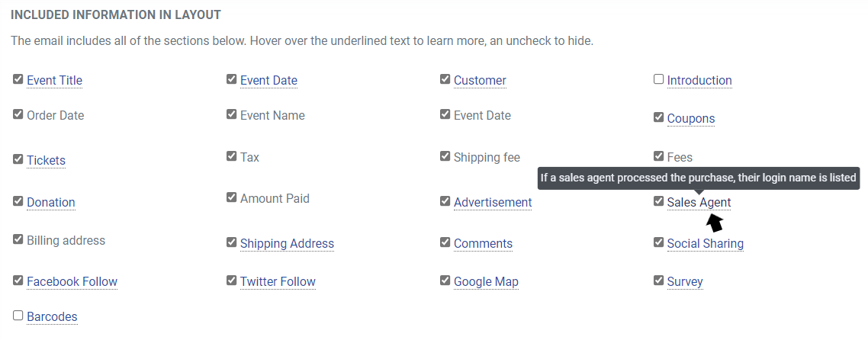Uncheck the Order Date checkbox
Image resolution: width=868 pixels, height=340 pixels.
[18, 114]
